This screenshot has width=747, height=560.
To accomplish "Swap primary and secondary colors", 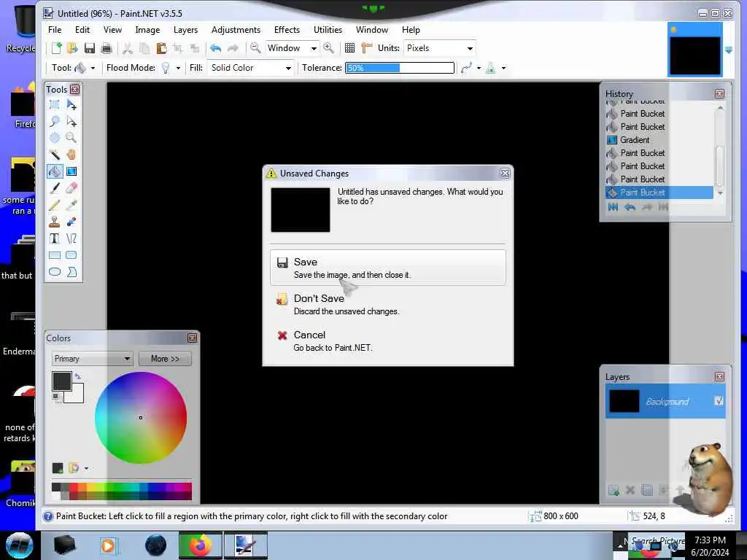I will pos(78,376).
